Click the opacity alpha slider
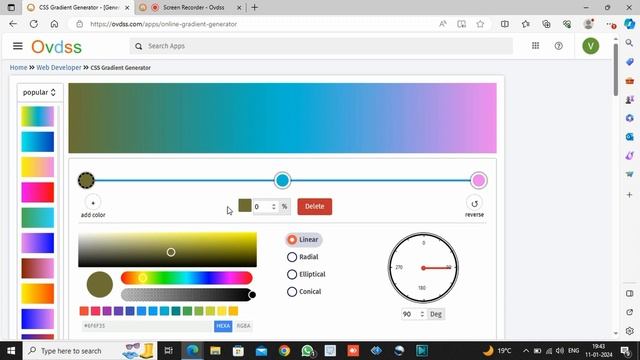 click(187, 295)
